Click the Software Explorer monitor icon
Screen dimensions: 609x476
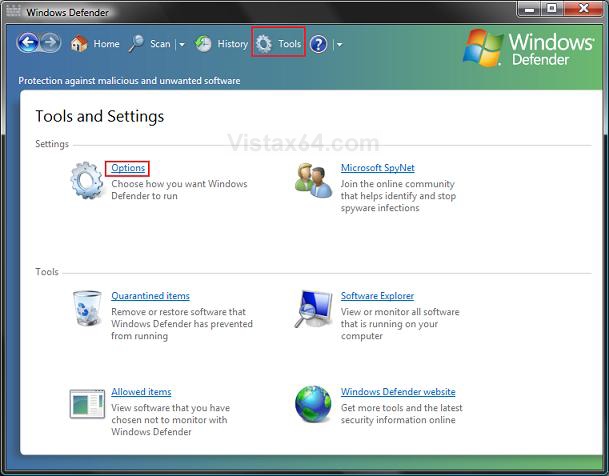point(313,309)
